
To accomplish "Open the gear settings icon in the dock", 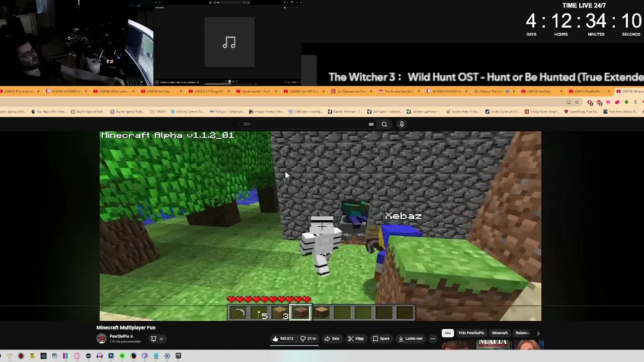I will tap(167, 356).
